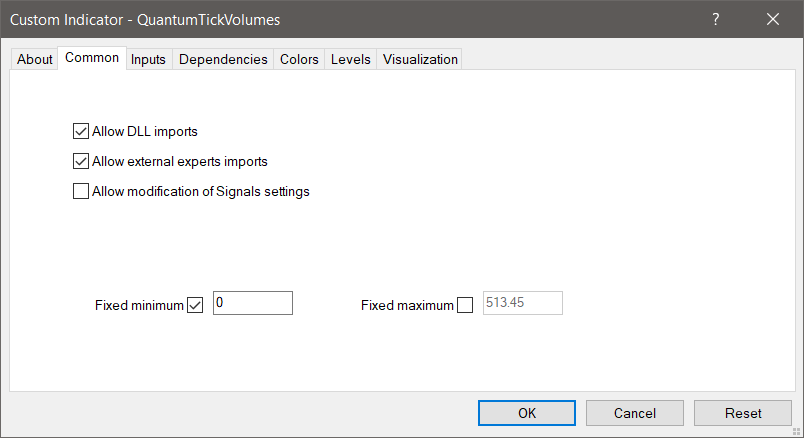Tick the Fixed maximum checkbox
Screen dimensions: 804x438
[x=465, y=306]
